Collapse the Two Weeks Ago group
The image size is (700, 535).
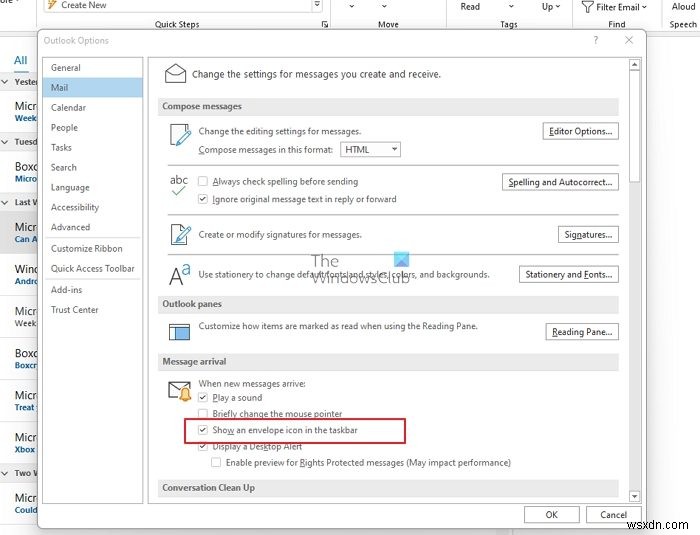click(5, 473)
